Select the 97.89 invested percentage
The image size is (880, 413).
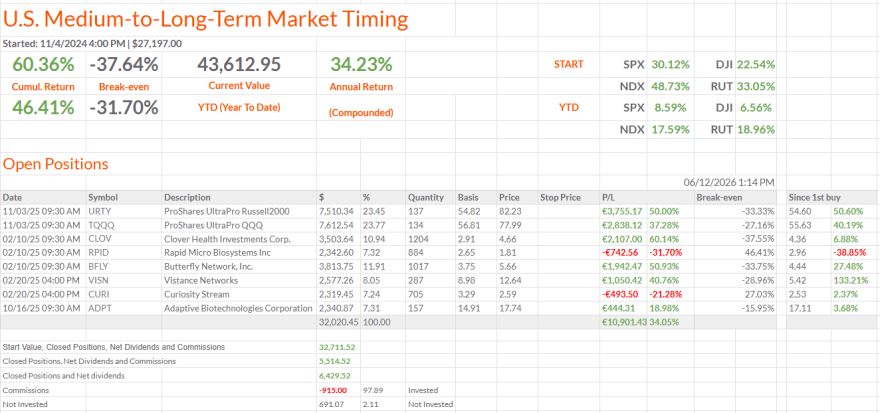click(x=373, y=390)
